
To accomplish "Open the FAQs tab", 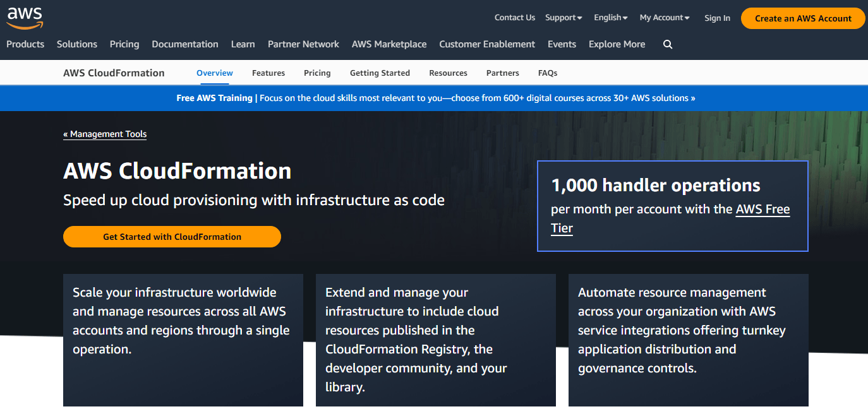I will (548, 73).
